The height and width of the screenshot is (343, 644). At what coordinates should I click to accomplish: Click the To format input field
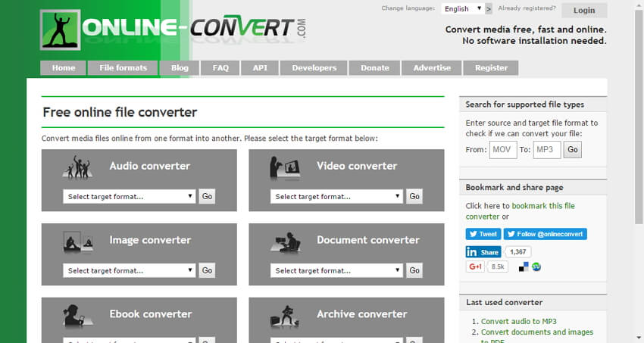547,149
